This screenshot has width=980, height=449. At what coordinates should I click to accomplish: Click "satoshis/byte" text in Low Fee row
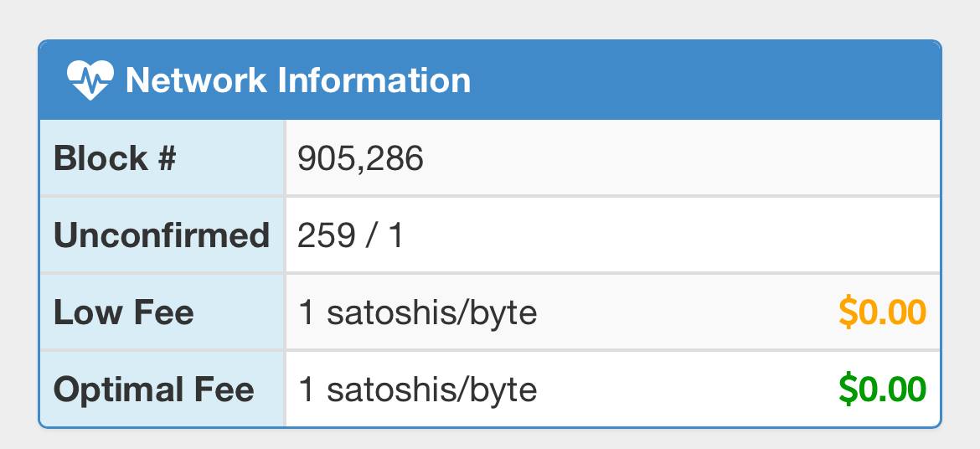pos(431,312)
